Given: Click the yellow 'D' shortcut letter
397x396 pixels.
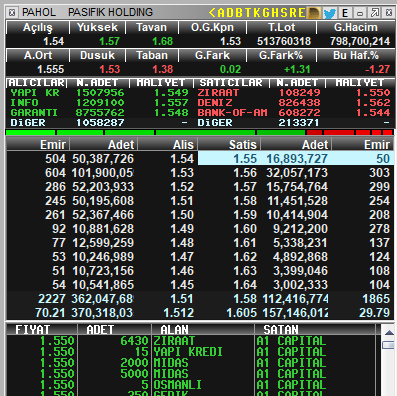Looking at the screenshot, I should pyautogui.click(x=230, y=13).
